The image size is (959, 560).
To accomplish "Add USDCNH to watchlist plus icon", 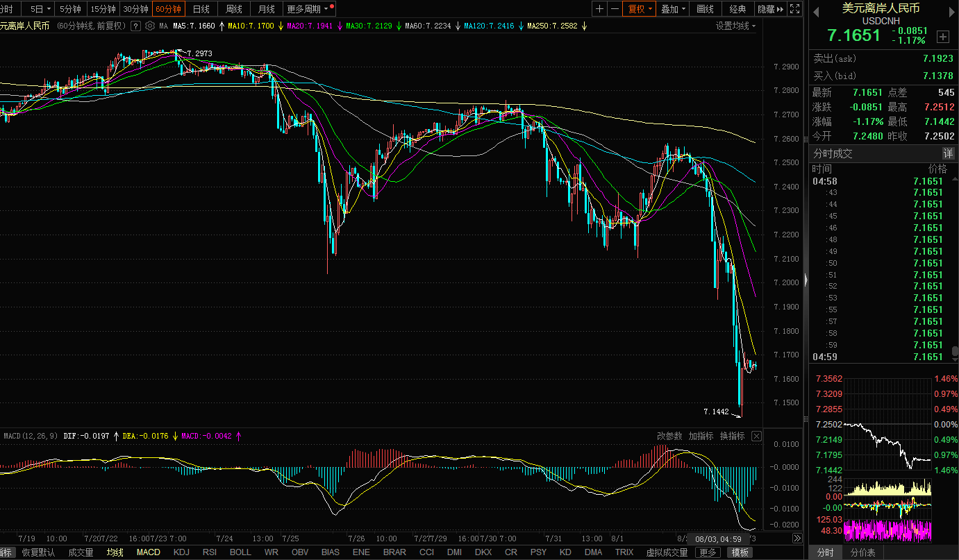I will 942,36.
